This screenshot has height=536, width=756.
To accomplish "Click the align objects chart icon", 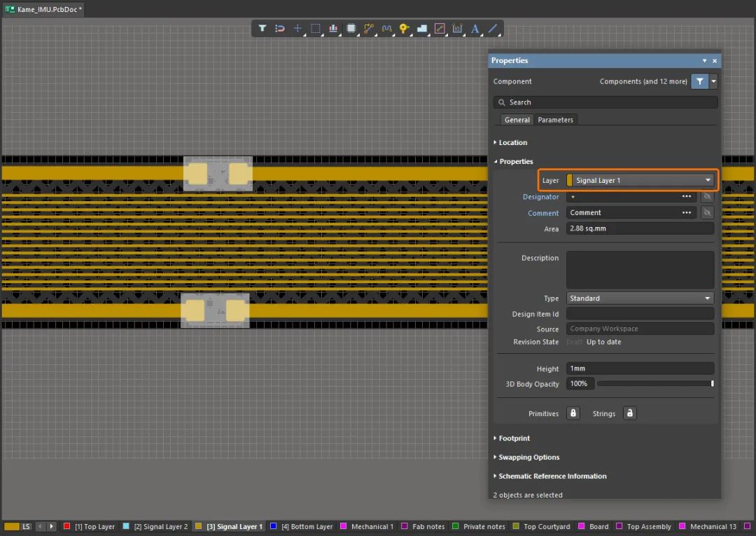I will click(333, 29).
